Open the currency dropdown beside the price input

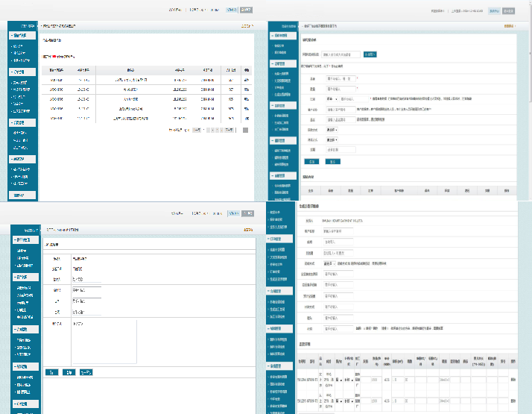point(332,98)
